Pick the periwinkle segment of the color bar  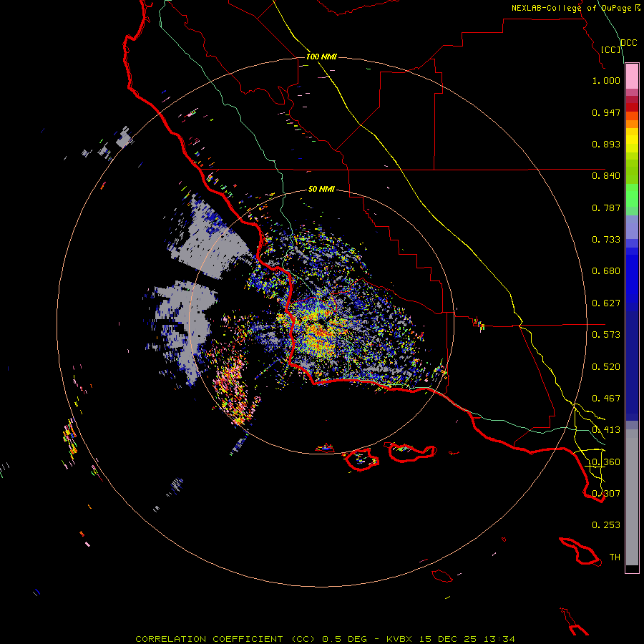click(632, 227)
